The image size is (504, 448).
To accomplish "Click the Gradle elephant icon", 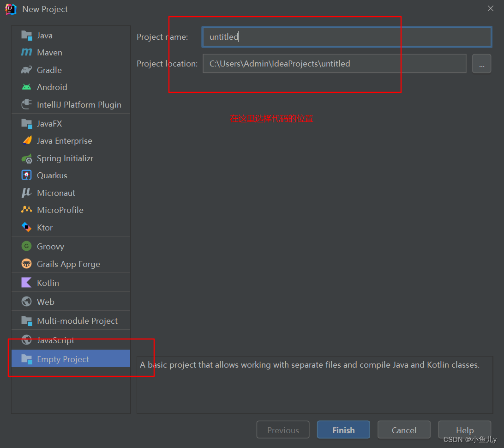I will (x=27, y=70).
